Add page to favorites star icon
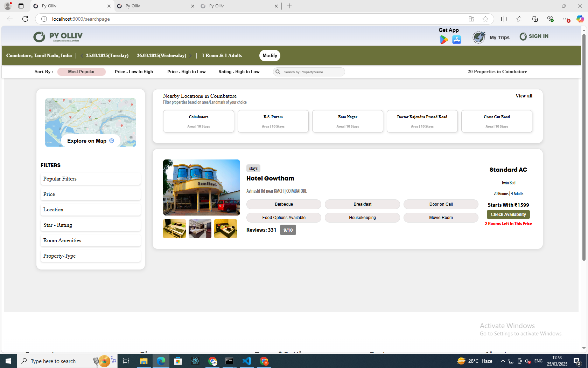Viewport: 588px width, 368px height. tap(485, 19)
